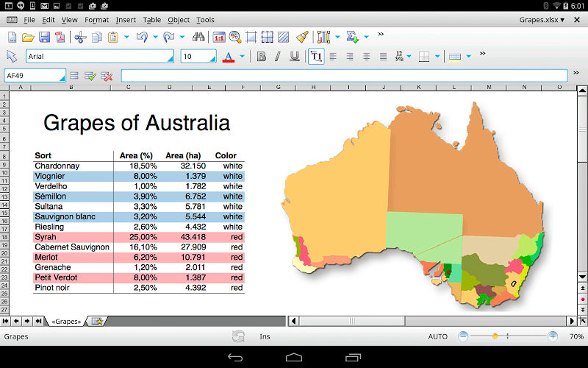Click the four-pane grid toolbar icon
Screen dimensions: 588x368
[x=267, y=37]
